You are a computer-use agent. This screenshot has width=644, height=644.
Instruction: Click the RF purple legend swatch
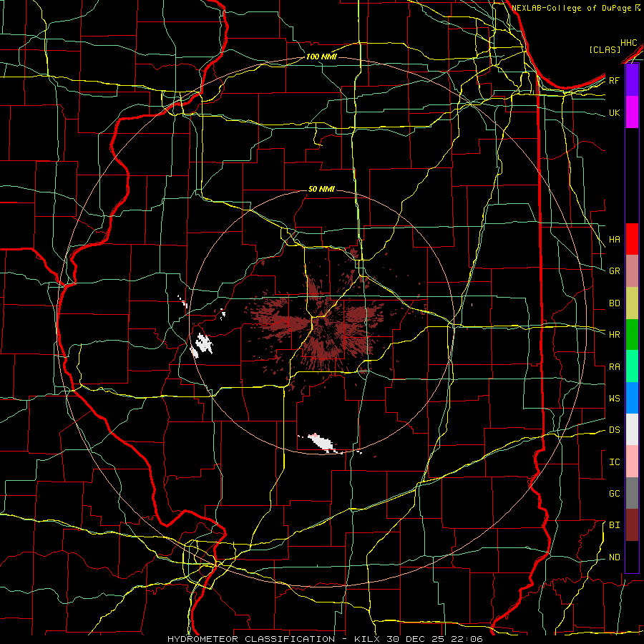pyautogui.click(x=632, y=80)
